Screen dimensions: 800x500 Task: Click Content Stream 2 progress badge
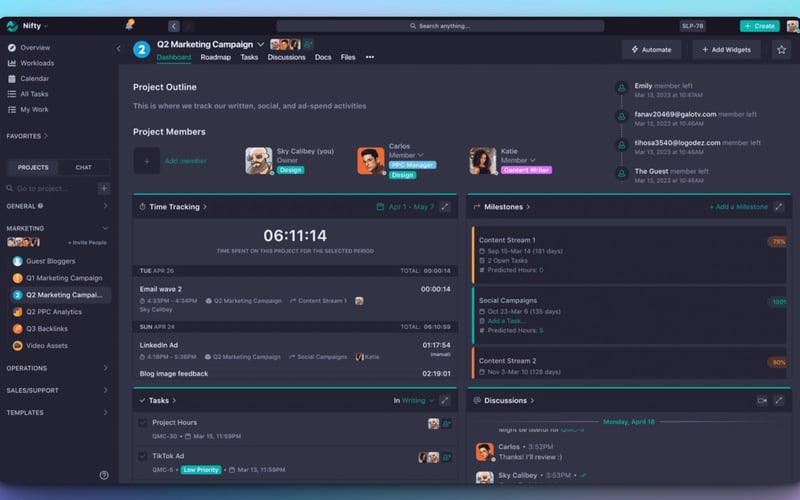point(777,362)
